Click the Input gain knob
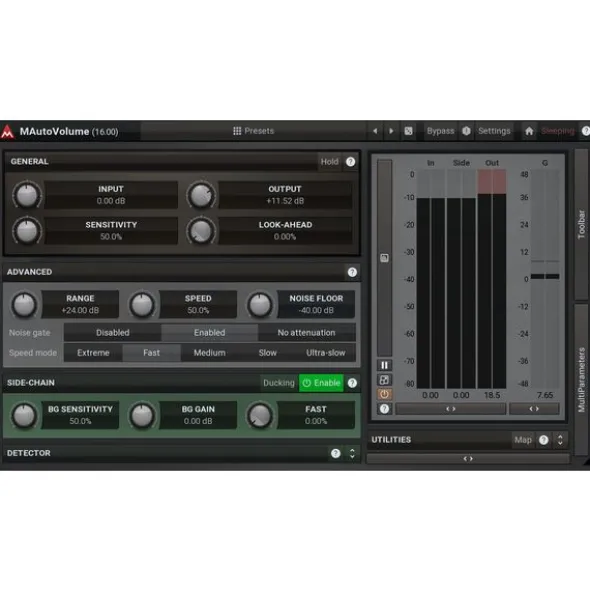 [x=27, y=195]
